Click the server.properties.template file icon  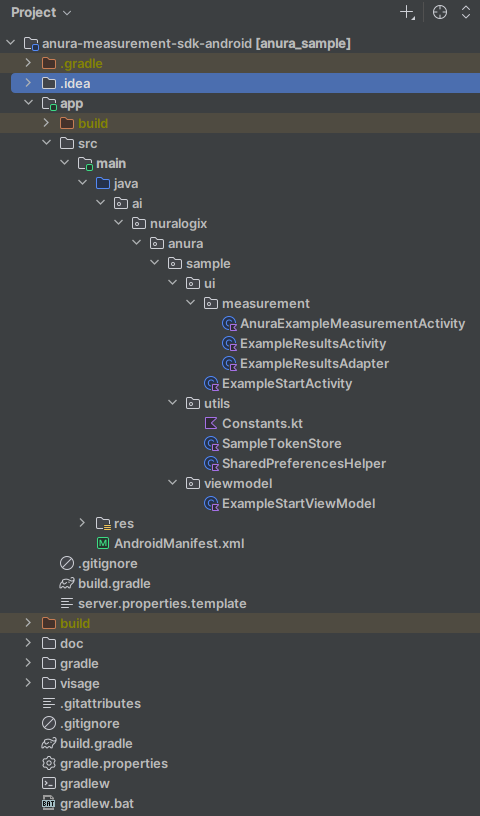click(x=67, y=604)
